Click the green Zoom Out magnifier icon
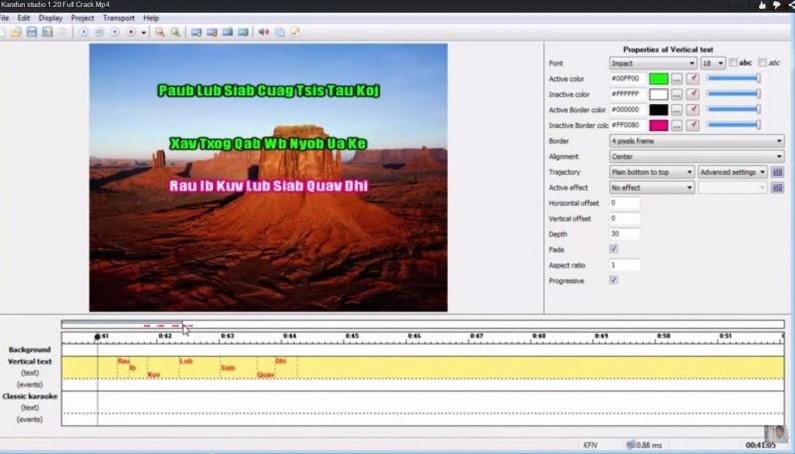 175,32
